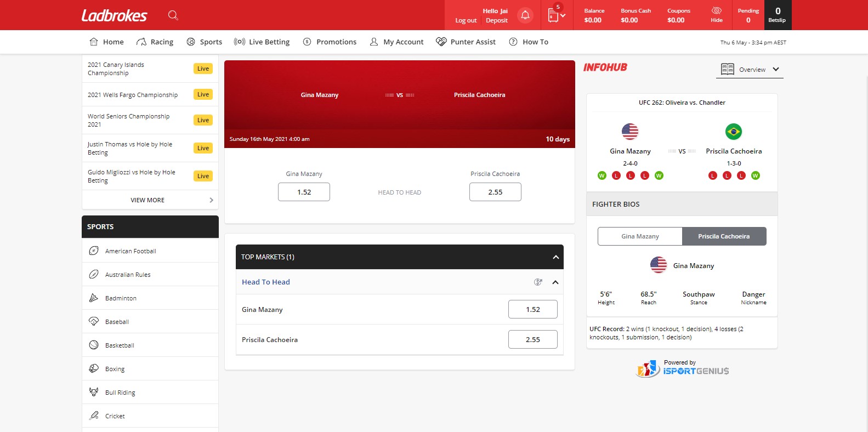Select the American Football sport icon
The image size is (868, 432).
point(94,251)
